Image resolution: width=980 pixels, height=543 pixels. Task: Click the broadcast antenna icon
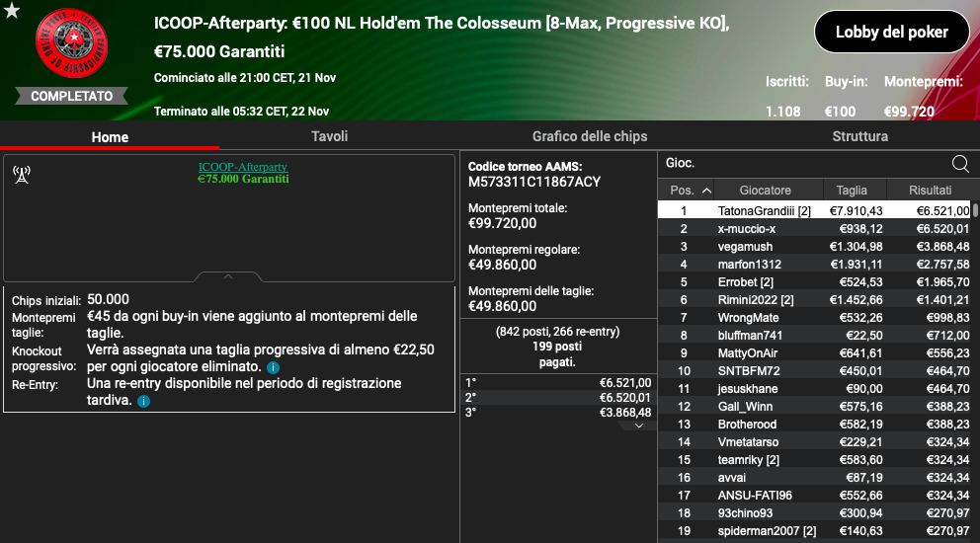point(22,175)
